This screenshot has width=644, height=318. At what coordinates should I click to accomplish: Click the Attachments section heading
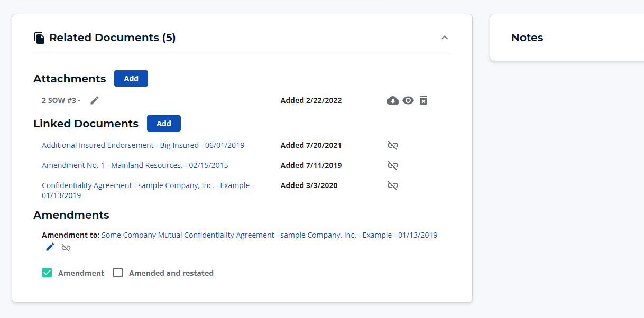point(70,79)
